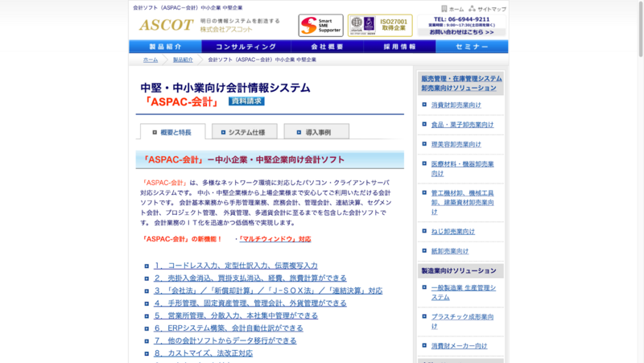Open sidebar link 理美容卸売業向け
Screen dimensions: 644x363
[456, 145]
